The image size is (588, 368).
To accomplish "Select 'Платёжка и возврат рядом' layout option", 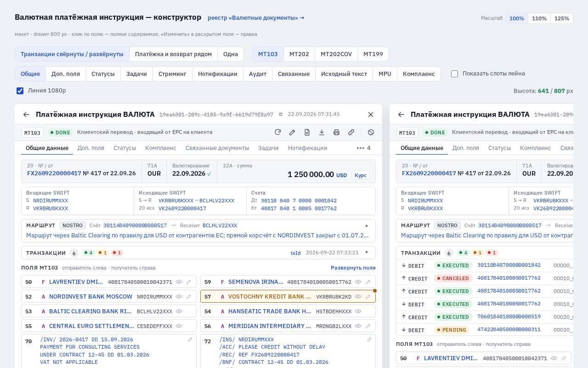I will pos(173,54).
